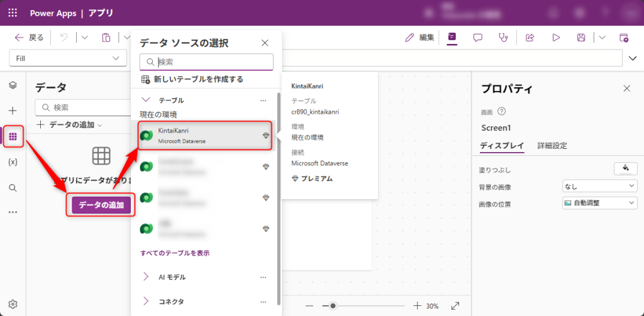The height and width of the screenshot is (316, 644).
Task: Click the zoom in plus icon
Action: [418, 306]
